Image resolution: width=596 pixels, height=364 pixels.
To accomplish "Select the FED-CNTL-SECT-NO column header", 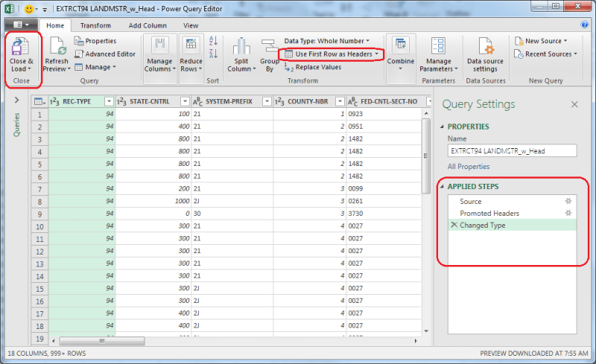I will [389, 101].
